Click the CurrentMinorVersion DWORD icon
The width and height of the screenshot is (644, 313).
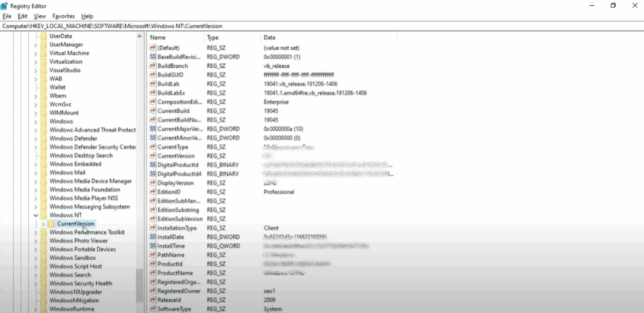(x=153, y=138)
